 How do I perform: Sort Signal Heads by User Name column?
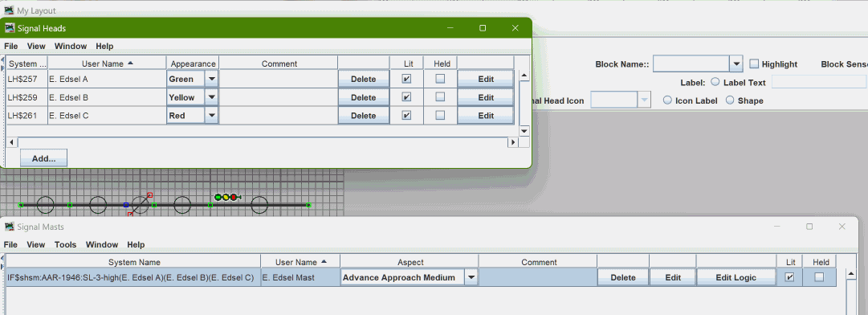[107, 63]
